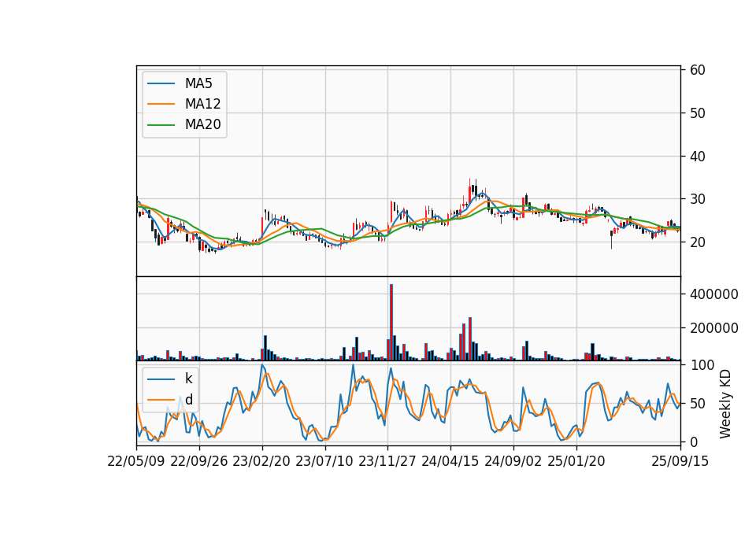
Task: Click the price axis value 40
Action: (x=698, y=157)
